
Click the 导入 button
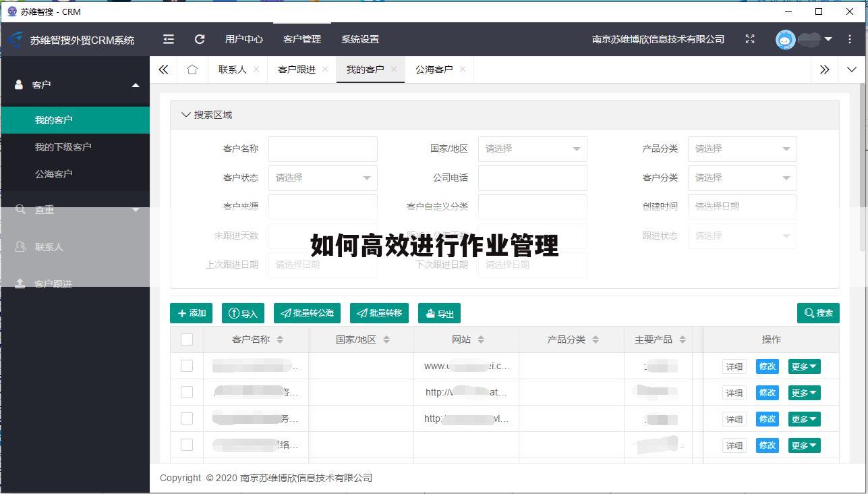[x=243, y=313]
